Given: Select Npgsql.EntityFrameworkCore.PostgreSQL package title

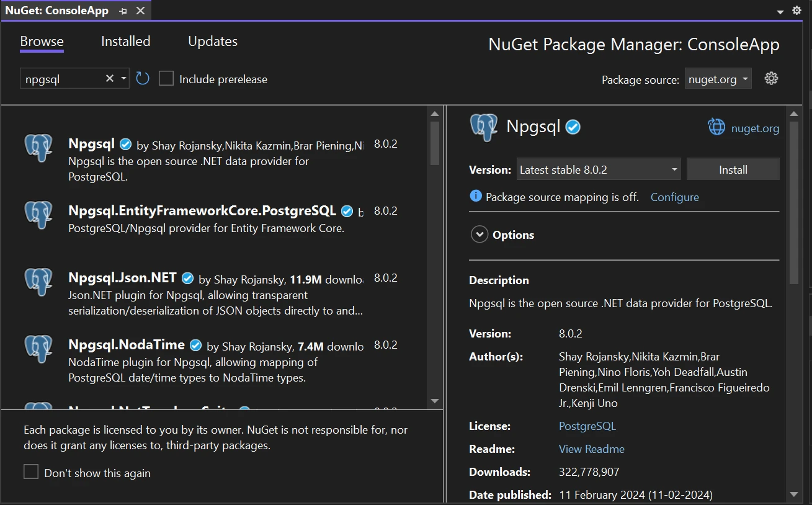Looking at the screenshot, I should [x=202, y=211].
